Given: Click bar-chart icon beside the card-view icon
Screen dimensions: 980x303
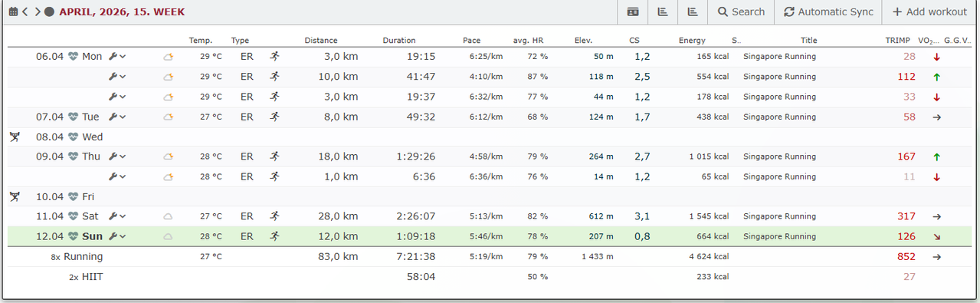Looking at the screenshot, I should tap(663, 12).
